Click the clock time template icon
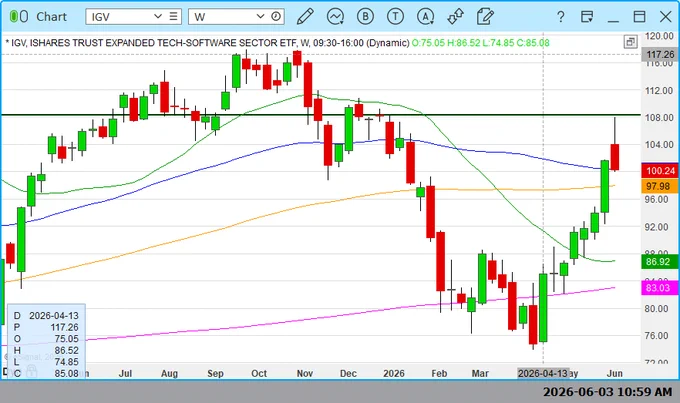This screenshot has width=680, height=403. tap(276, 16)
